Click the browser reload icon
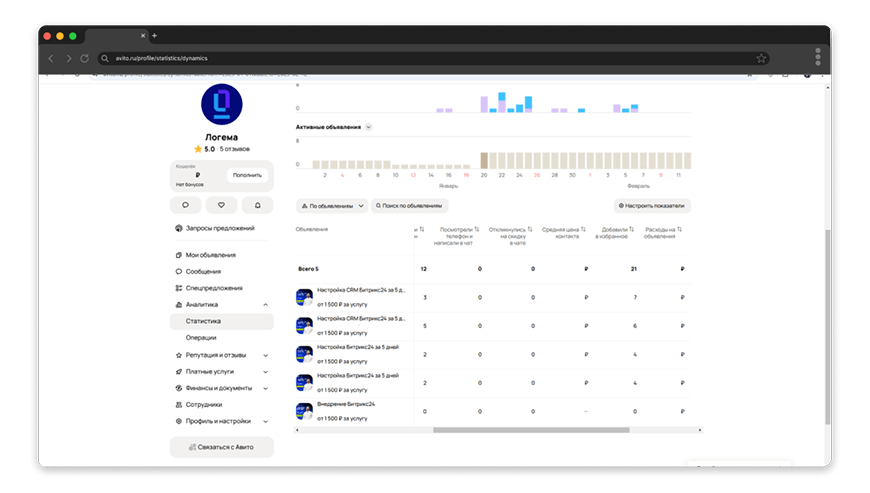 coord(85,58)
